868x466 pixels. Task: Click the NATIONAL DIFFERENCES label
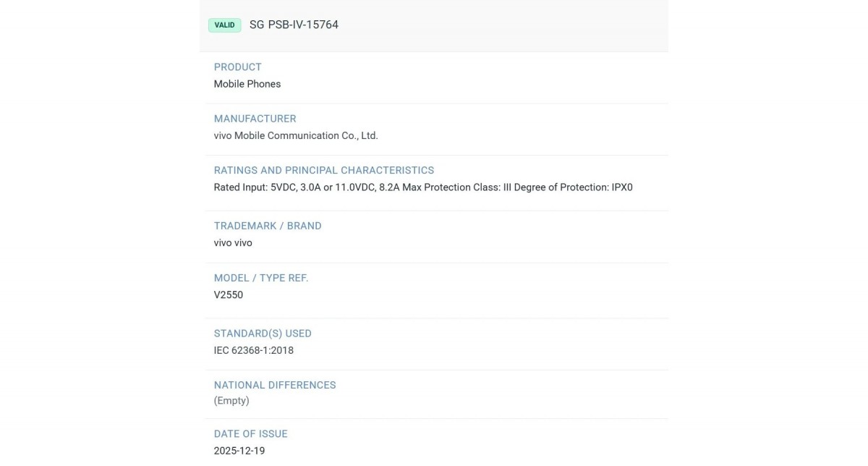(274, 385)
